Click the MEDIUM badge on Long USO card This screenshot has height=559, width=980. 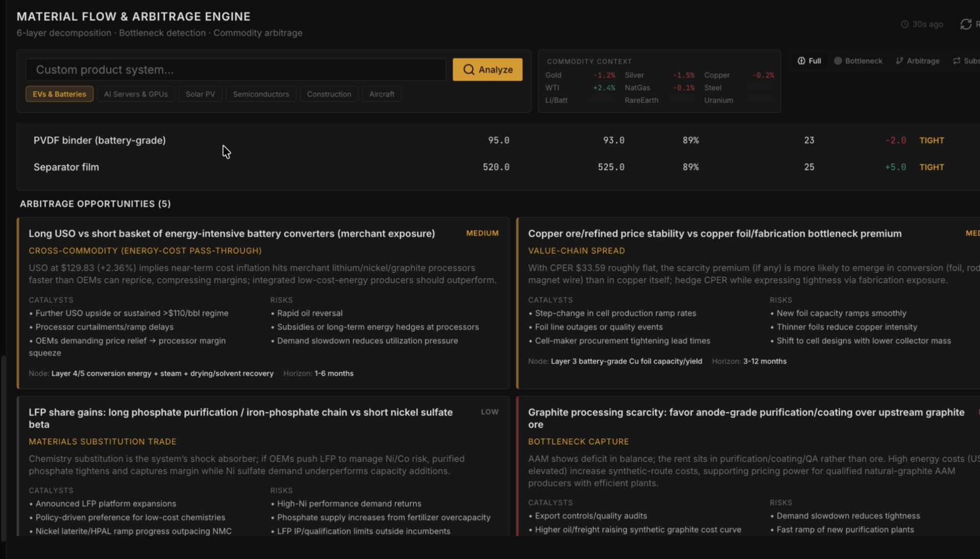coord(482,233)
